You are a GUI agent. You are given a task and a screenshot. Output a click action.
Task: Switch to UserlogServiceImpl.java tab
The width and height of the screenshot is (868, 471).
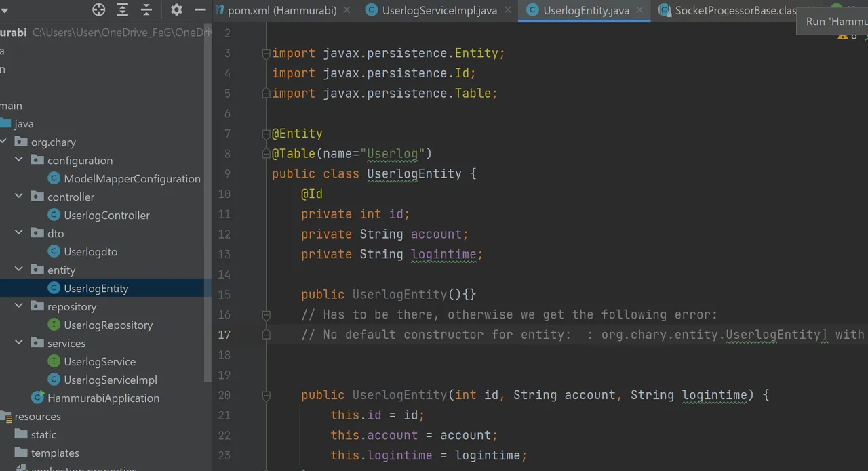439,10
